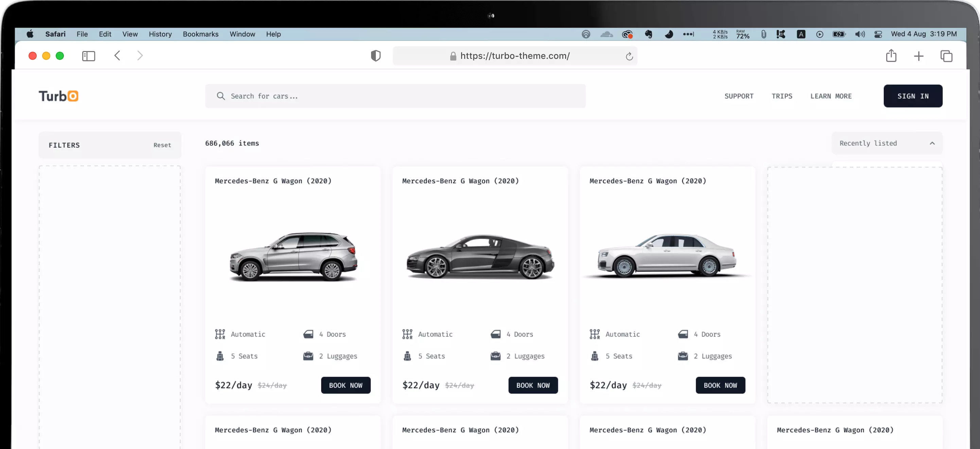980x449 pixels.
Task: Click the luggage icon on sedan card
Action: coord(683,356)
